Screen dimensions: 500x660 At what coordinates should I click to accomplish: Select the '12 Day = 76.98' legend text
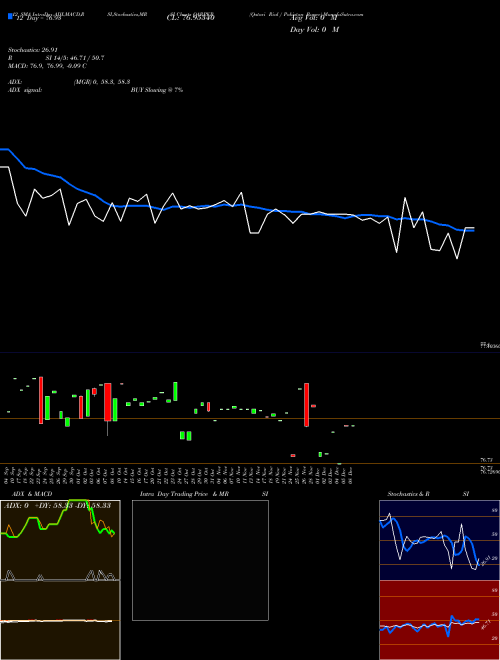tap(38, 18)
